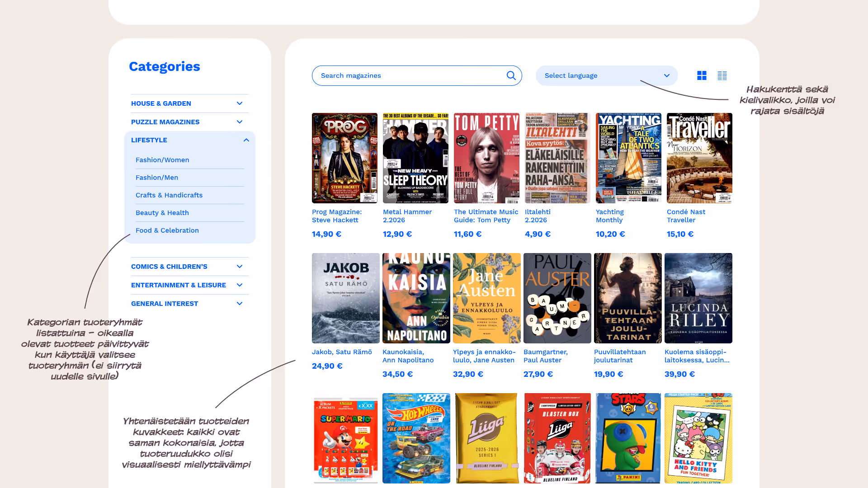Viewport: 868px width, 488px height.
Task: Click the 12,90 € price
Action: (x=397, y=234)
